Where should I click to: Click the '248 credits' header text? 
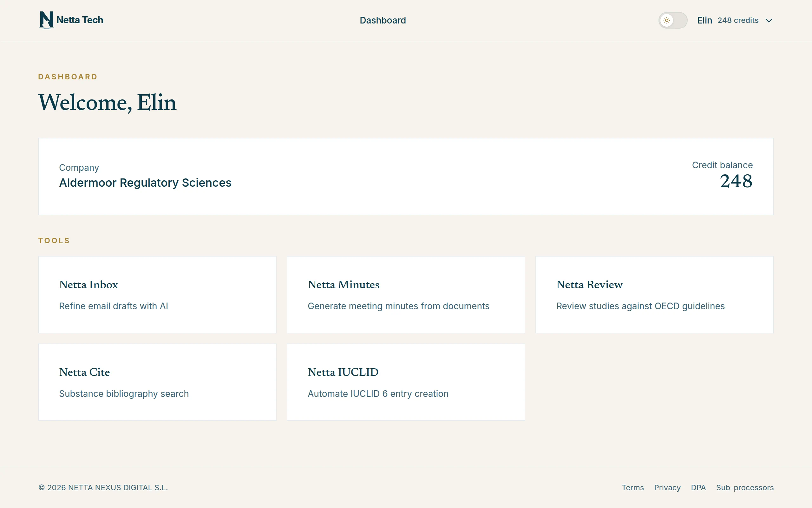point(738,21)
